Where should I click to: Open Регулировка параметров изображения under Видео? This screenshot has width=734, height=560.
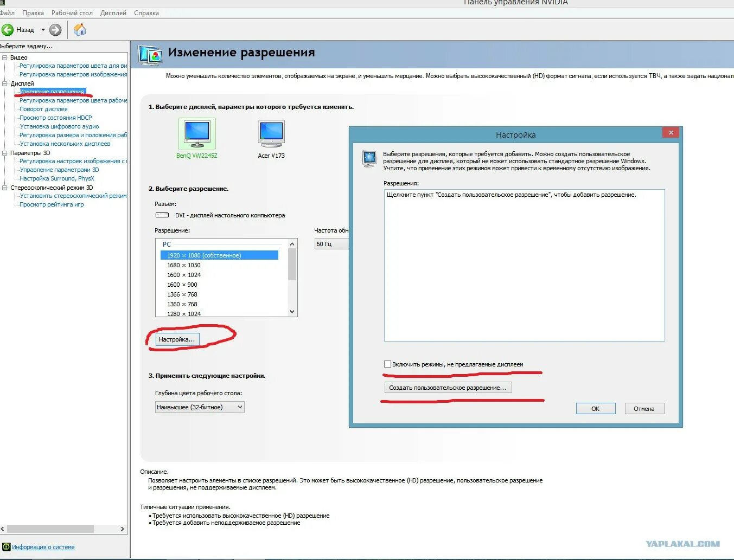pyautogui.click(x=73, y=75)
